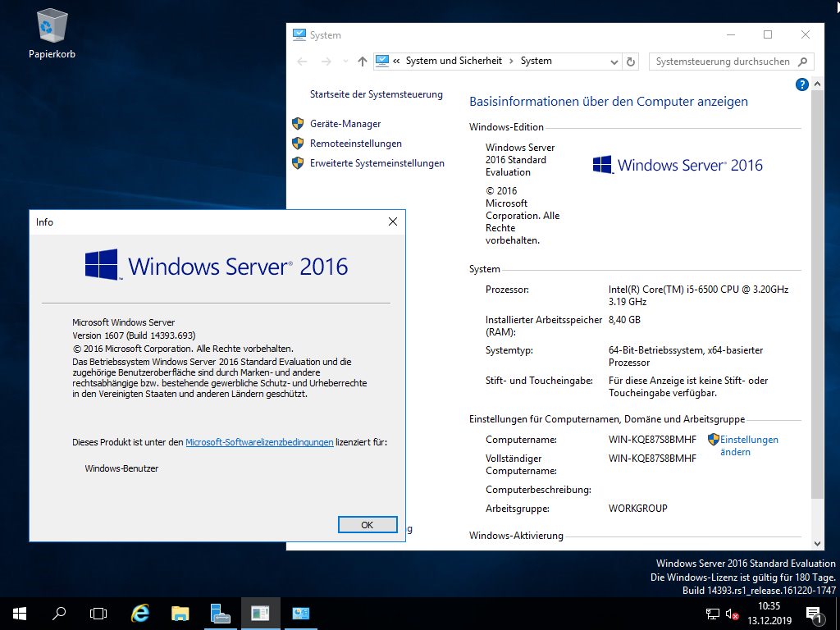
Task: Open recent locations dropdown arrow
Action: (345, 62)
